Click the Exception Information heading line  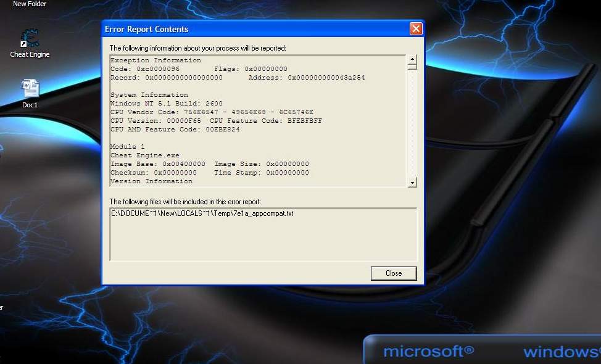tap(155, 60)
